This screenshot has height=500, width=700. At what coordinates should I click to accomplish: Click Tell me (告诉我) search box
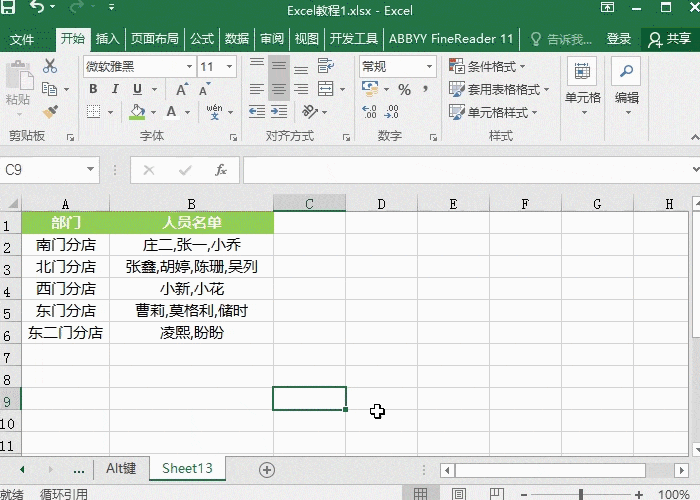pyautogui.click(x=561, y=39)
